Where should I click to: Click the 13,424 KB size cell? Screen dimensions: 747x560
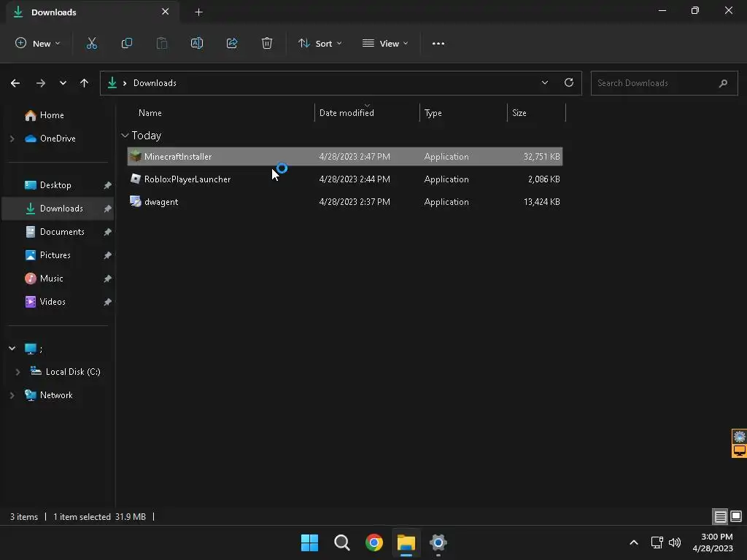(x=542, y=202)
